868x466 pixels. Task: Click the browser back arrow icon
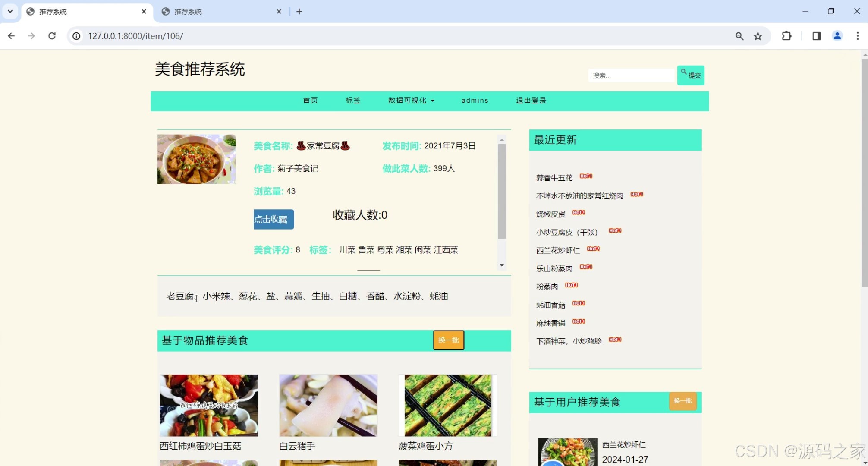click(x=11, y=36)
